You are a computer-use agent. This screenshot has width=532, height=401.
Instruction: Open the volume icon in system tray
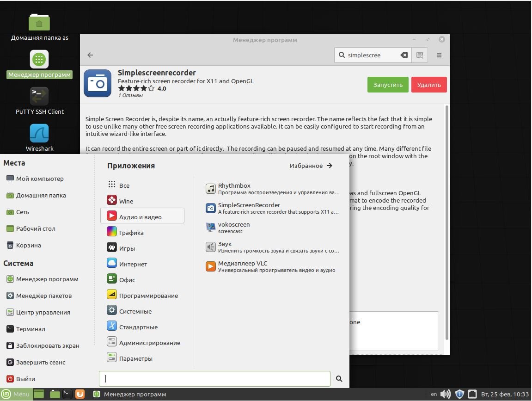[x=446, y=394]
